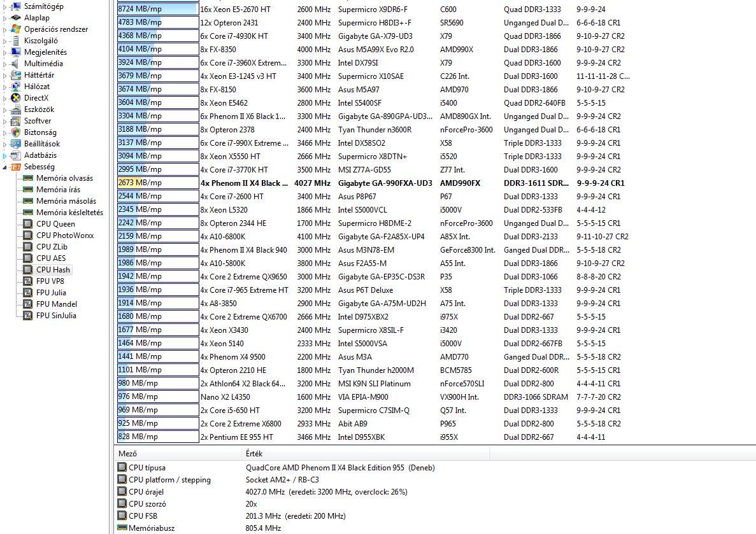756x534 pixels.
Task: Click the Szoftver icon
Action: (16, 121)
